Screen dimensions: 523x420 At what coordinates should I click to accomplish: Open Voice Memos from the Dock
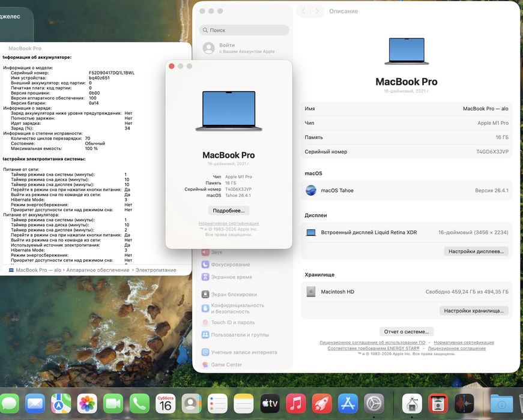tap(464, 403)
